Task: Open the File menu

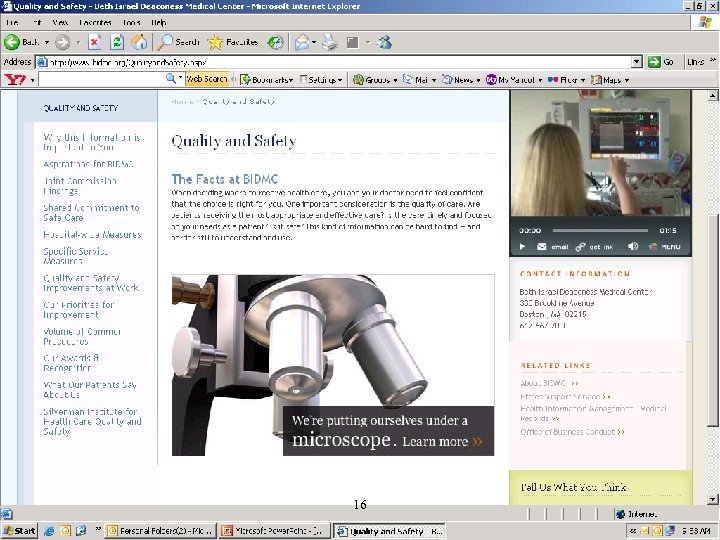Action: [12, 22]
